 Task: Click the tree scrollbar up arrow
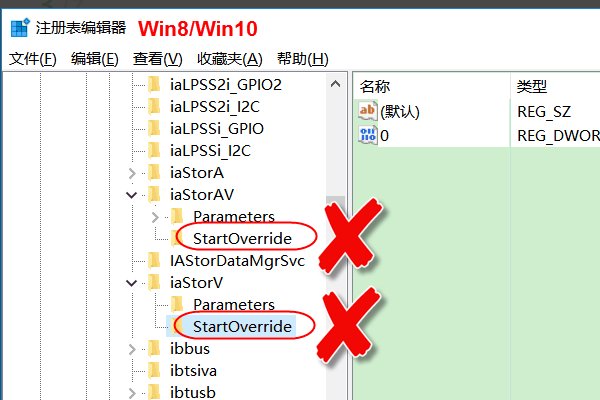(x=335, y=84)
